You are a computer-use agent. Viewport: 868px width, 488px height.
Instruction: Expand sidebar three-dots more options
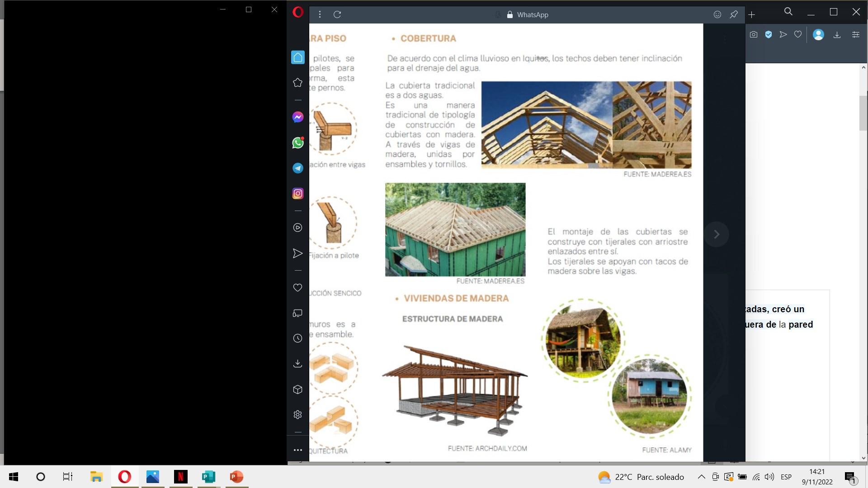pos(297,450)
